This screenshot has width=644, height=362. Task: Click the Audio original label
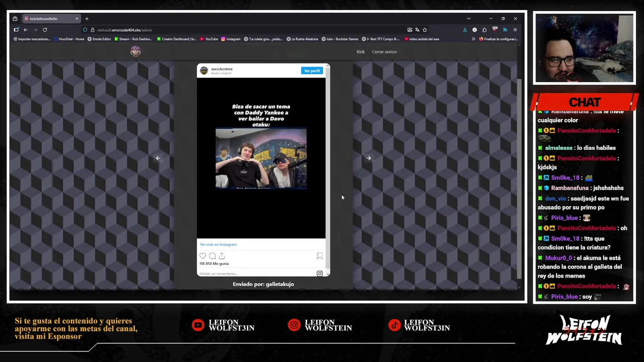(x=221, y=73)
